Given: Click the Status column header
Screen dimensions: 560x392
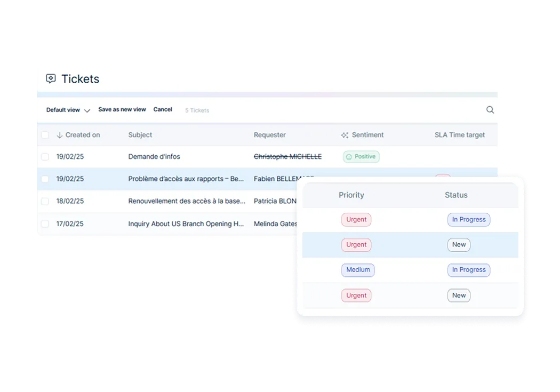Looking at the screenshot, I should point(456,195).
